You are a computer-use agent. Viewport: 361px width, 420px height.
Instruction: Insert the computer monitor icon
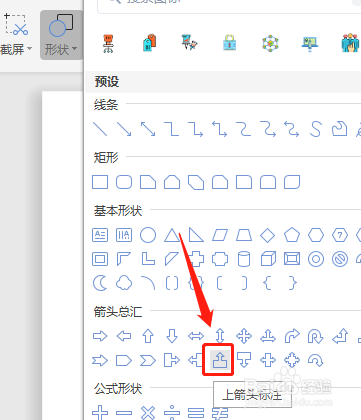point(310,44)
